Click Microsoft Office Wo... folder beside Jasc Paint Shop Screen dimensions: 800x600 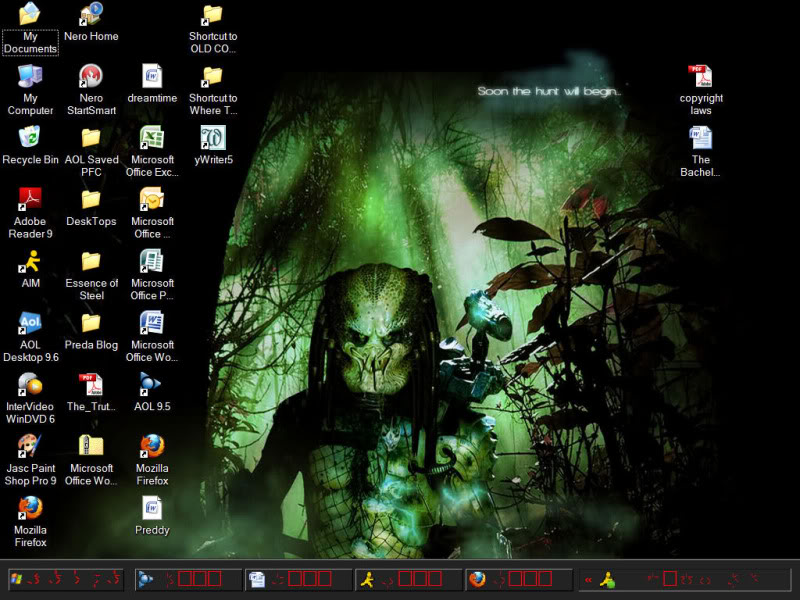pyautogui.click(x=91, y=461)
